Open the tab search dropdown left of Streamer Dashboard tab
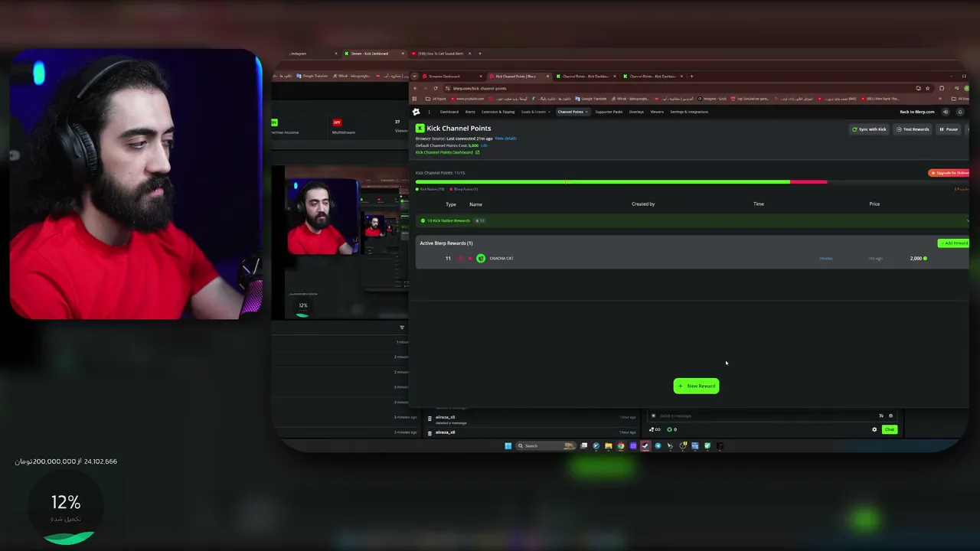 coord(414,76)
